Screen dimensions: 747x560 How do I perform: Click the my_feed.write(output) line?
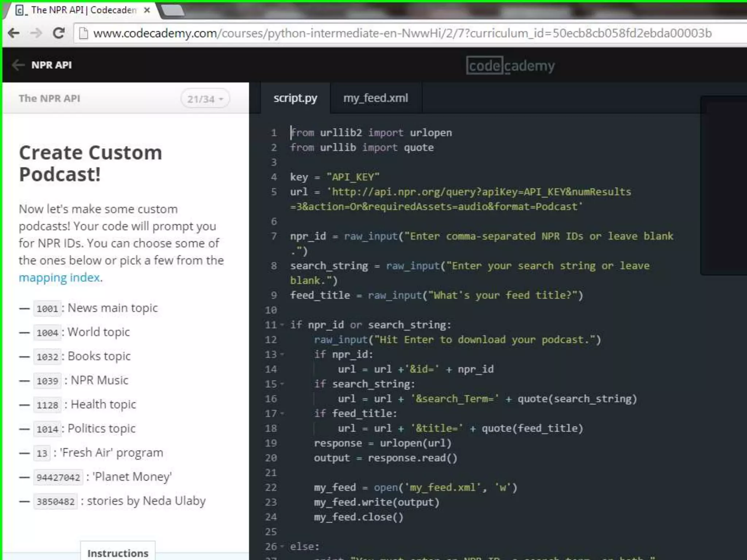coord(377,502)
